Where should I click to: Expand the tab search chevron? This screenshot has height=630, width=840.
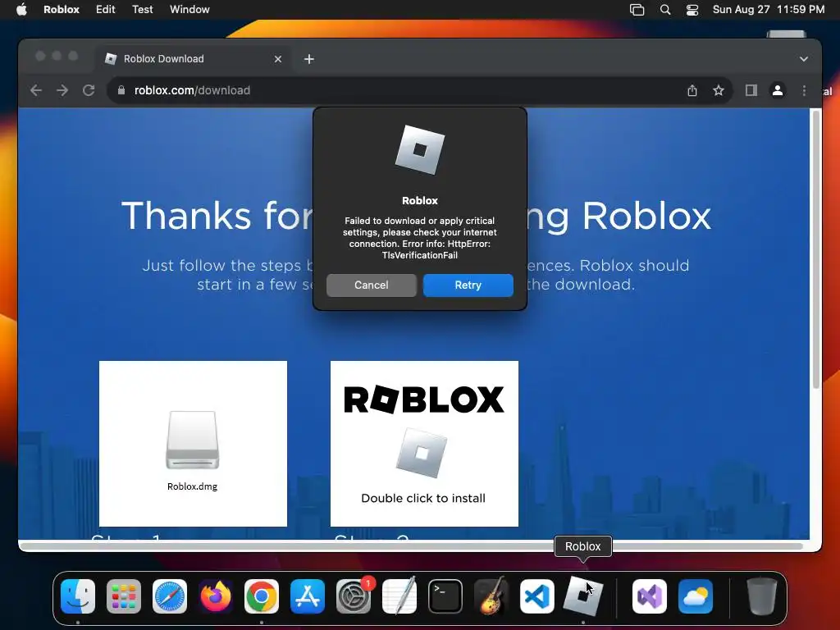click(804, 59)
